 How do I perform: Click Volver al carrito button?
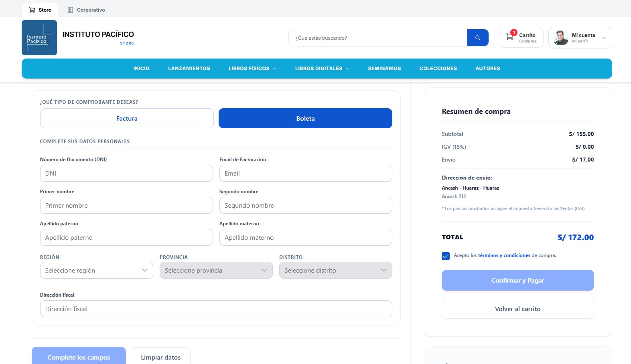(517, 309)
